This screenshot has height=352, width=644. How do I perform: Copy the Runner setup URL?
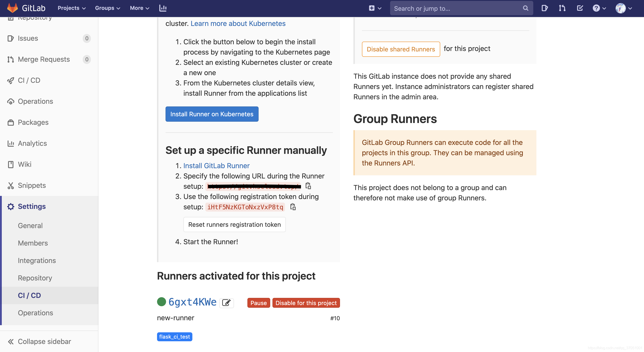point(308,186)
